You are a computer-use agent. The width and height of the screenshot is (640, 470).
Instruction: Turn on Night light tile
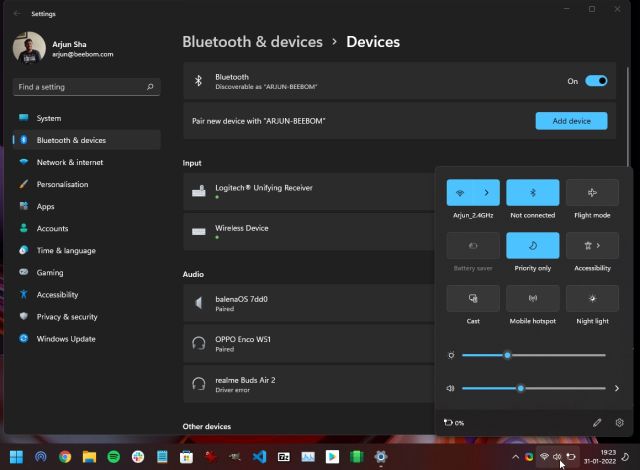(x=592, y=299)
